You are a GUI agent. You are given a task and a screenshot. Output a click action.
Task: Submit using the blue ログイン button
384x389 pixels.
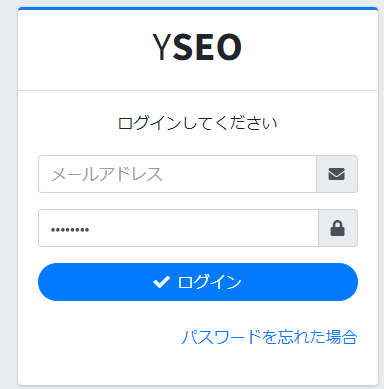click(198, 282)
